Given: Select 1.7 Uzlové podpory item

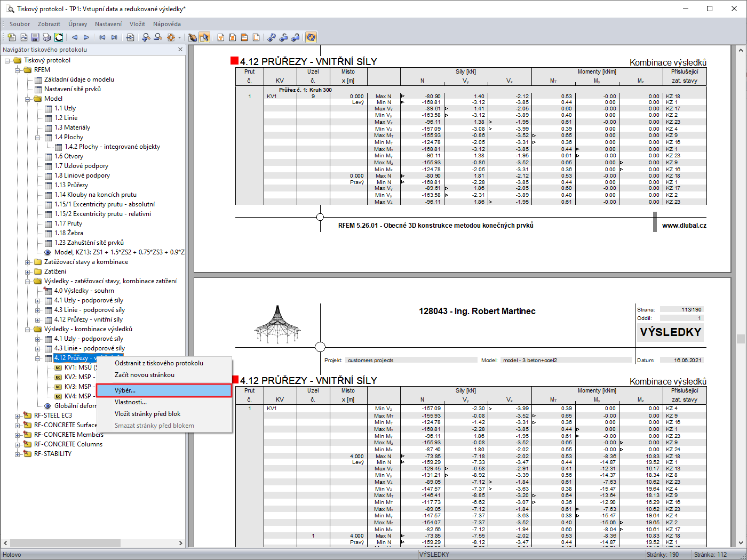Looking at the screenshot, I should 81,166.
